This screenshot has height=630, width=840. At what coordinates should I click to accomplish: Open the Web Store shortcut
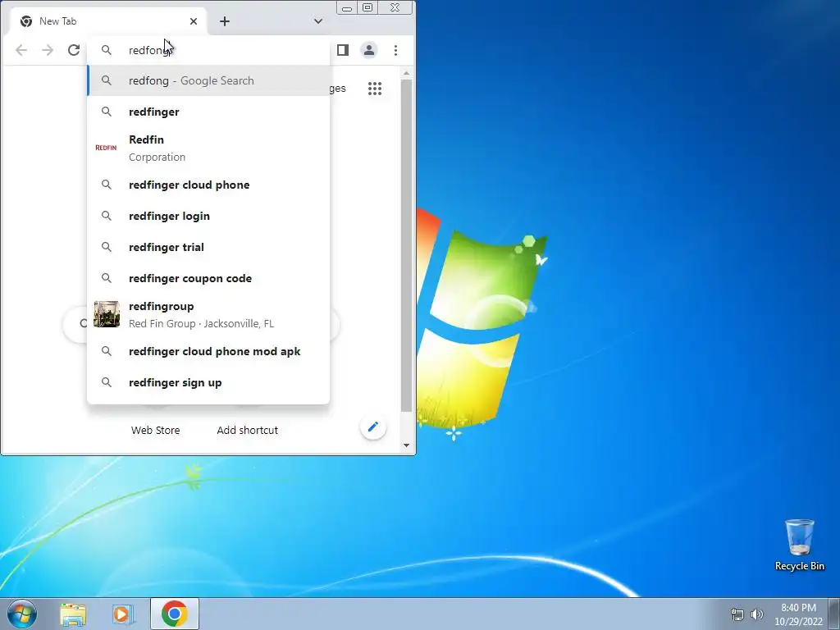(155, 430)
